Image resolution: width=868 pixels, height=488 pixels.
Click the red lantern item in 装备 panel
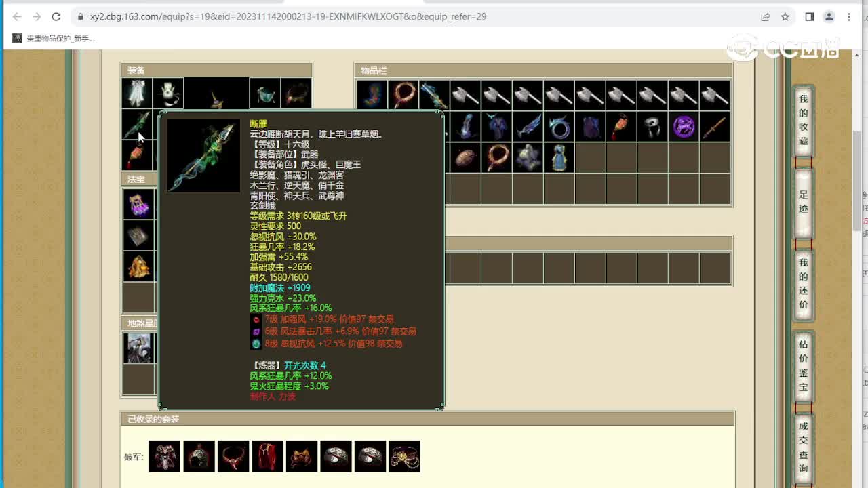point(137,155)
